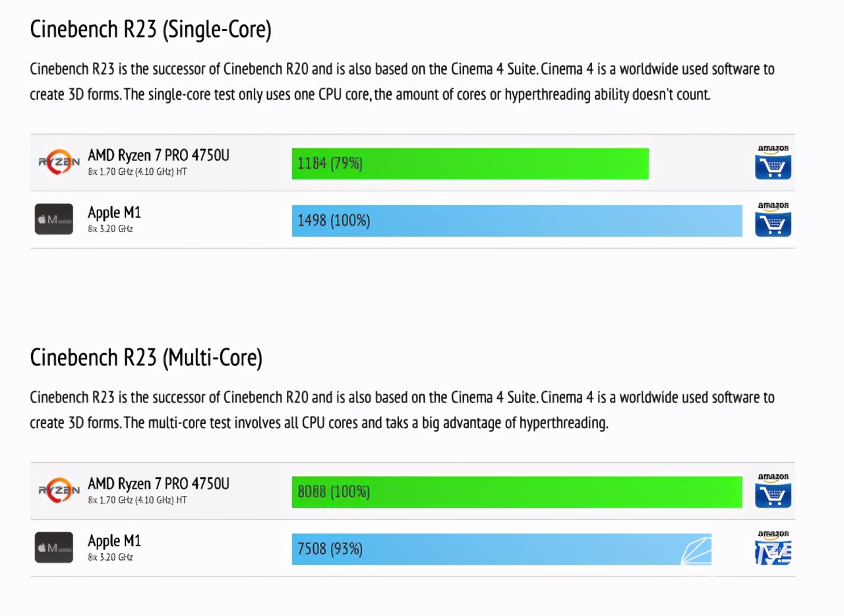Select the green 8088 (100%) score bar
Viewport: 844px width, 616px height.
tap(517, 492)
